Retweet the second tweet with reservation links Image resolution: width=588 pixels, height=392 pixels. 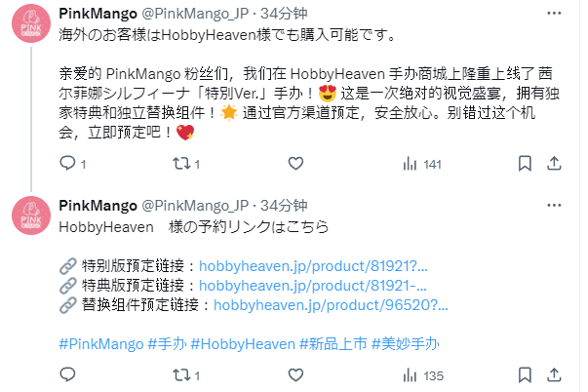click(182, 375)
